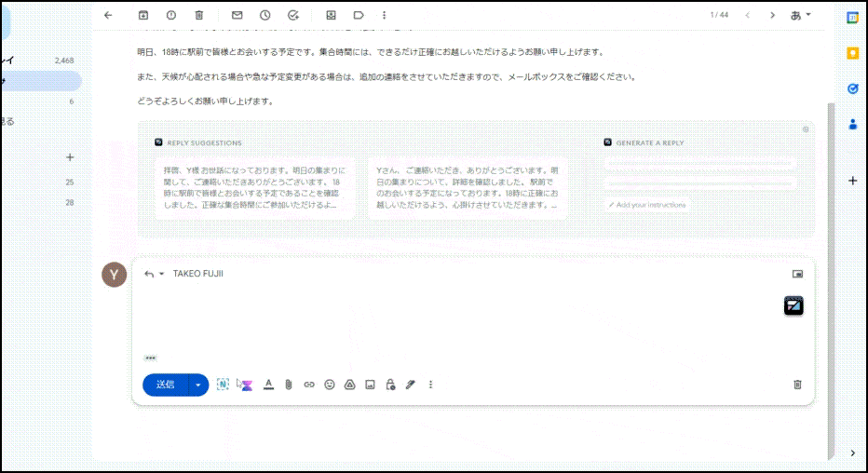Insert an emoji in the reply
This screenshot has height=473, width=868.
(x=330, y=385)
